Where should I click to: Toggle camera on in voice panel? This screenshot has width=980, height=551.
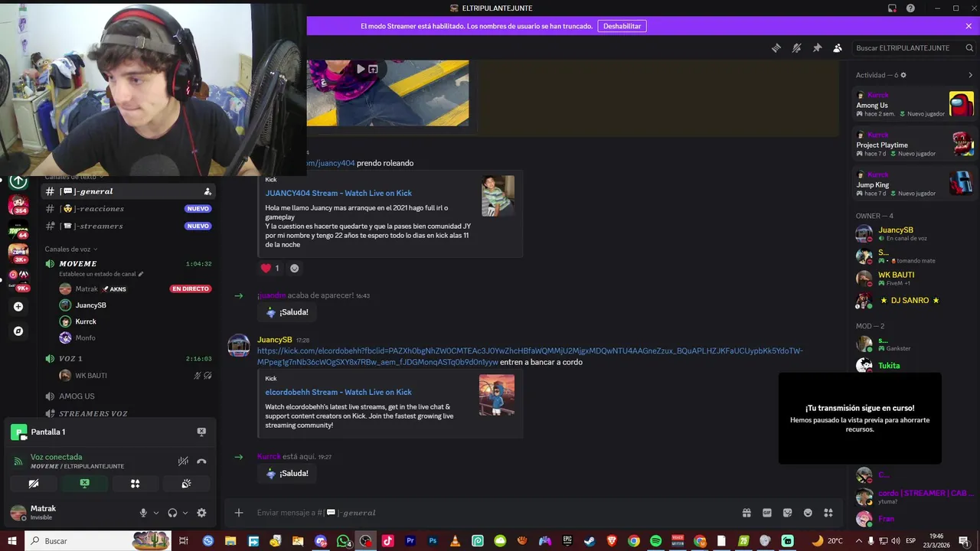[34, 484]
